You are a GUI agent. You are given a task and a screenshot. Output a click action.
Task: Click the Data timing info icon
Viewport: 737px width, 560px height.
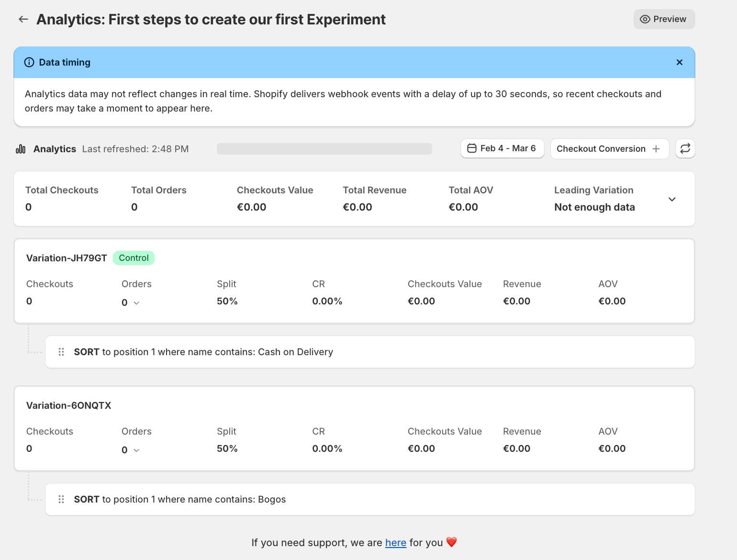(x=29, y=62)
